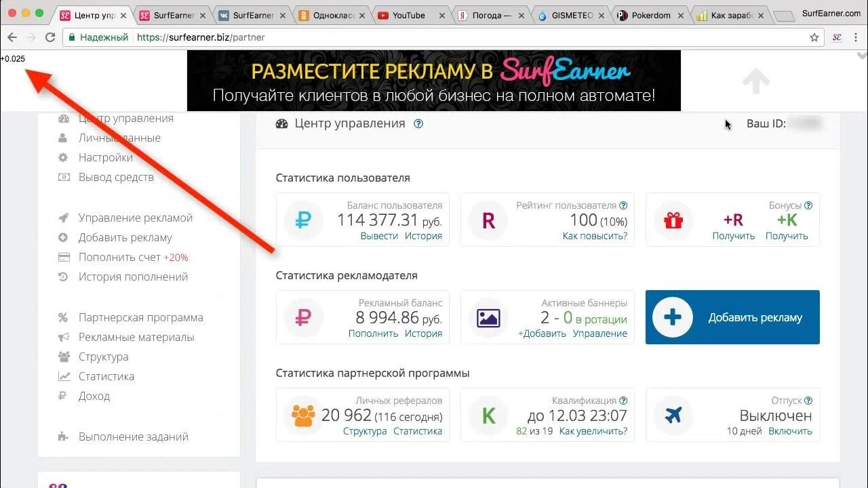Click the ruble icon beside Доход
868x488 pixels.
click(x=62, y=396)
